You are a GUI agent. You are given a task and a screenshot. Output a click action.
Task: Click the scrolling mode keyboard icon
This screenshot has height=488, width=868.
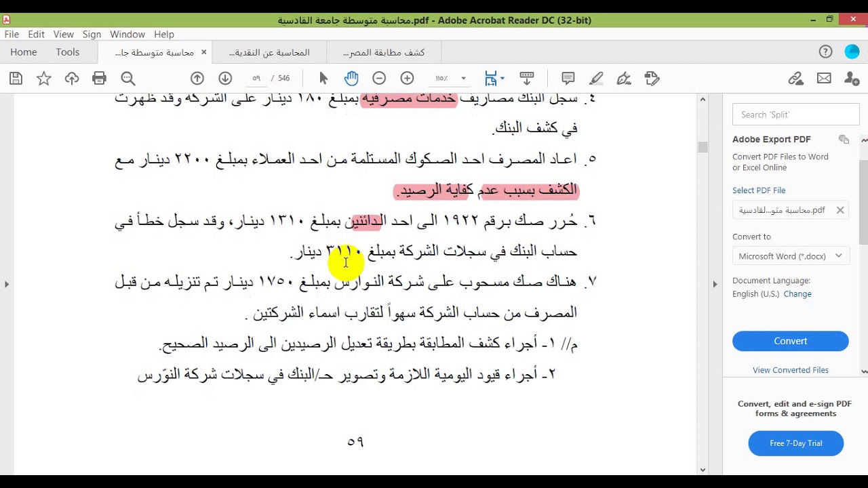point(527,79)
